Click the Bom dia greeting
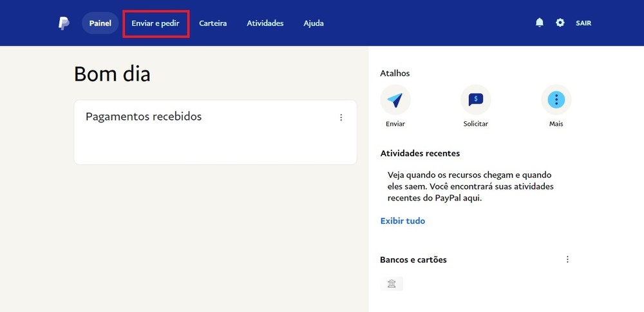Viewport: 644px width, 312px height. (x=111, y=74)
